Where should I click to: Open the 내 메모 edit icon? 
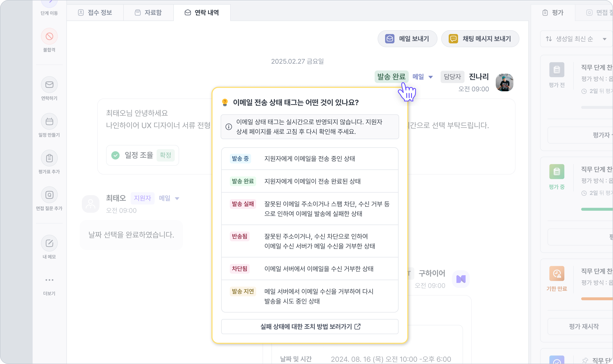(x=49, y=243)
